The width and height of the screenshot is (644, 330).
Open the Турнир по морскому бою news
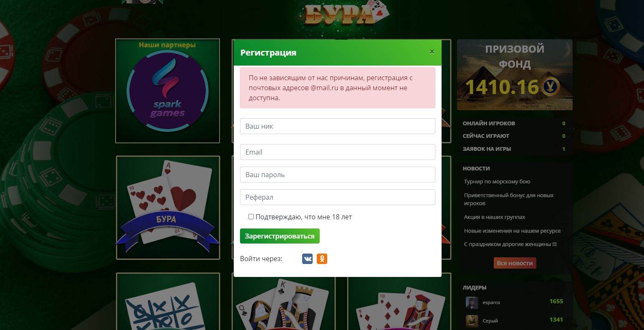(x=497, y=182)
